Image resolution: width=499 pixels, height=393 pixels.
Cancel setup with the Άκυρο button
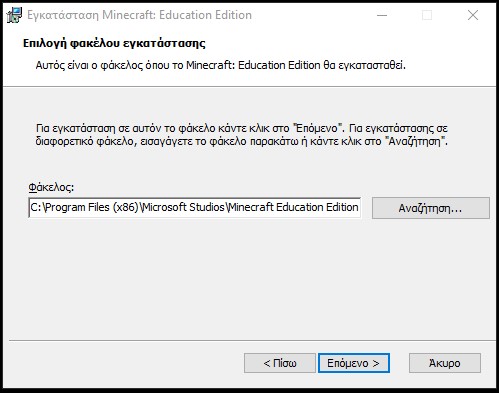[445, 363]
